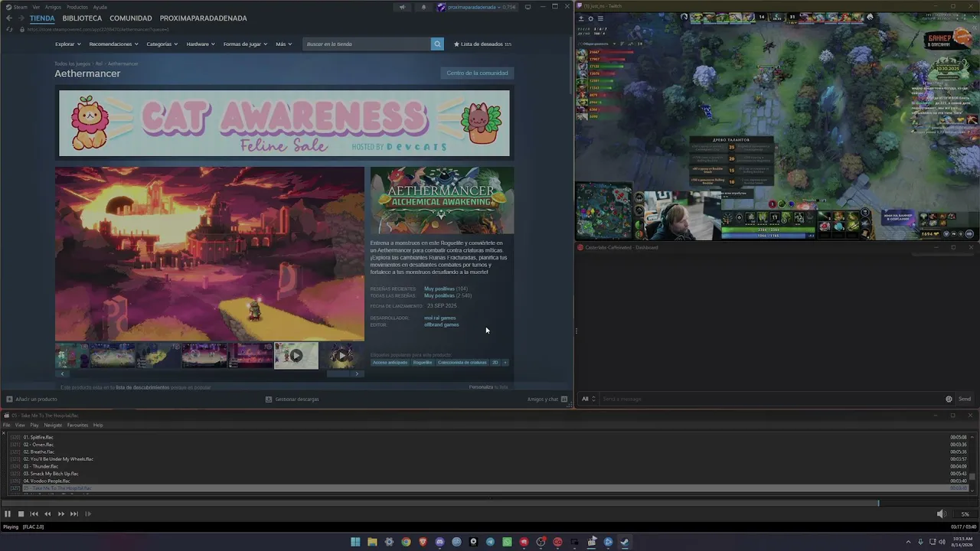980x551 pixels.
Task: Open Lista de deseados wishlist
Action: click(x=482, y=44)
